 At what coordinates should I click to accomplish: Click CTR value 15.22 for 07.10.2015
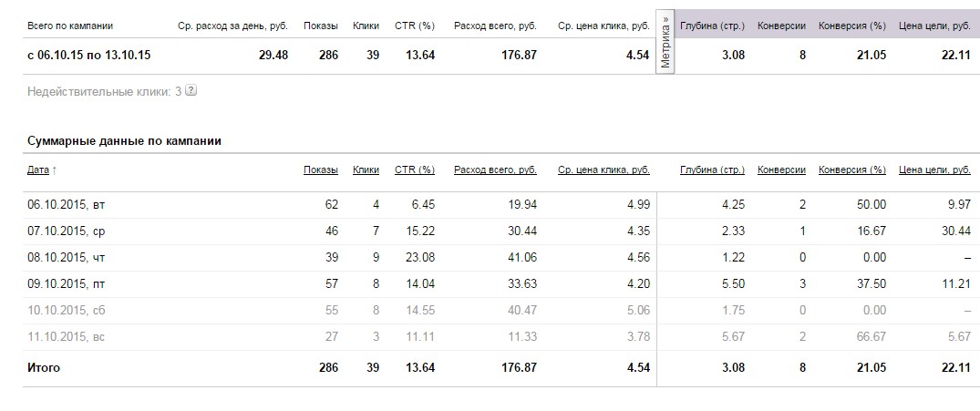click(x=420, y=231)
